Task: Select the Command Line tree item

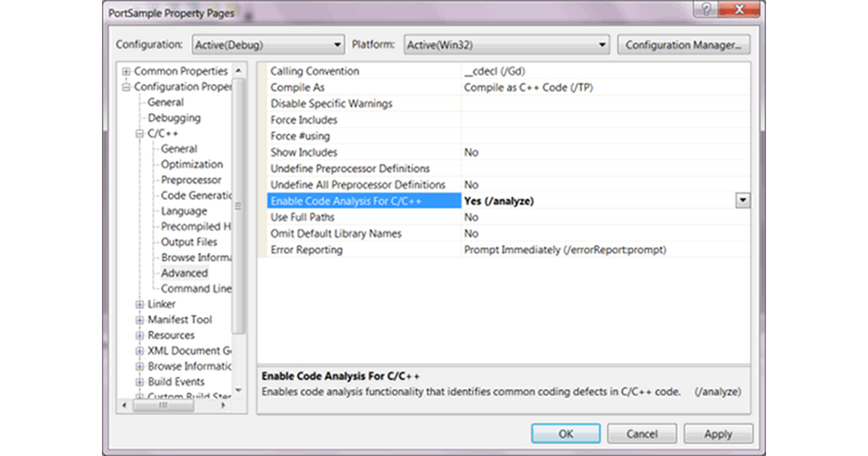Action: pos(195,288)
